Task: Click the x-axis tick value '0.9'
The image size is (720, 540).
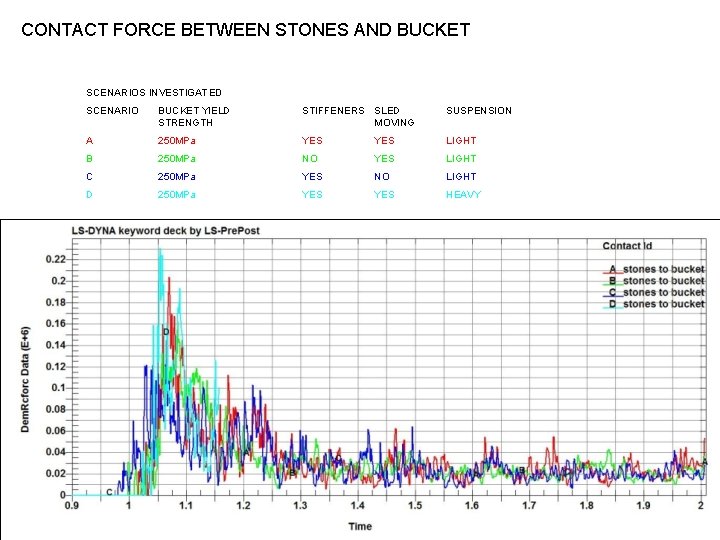Action: coord(72,506)
